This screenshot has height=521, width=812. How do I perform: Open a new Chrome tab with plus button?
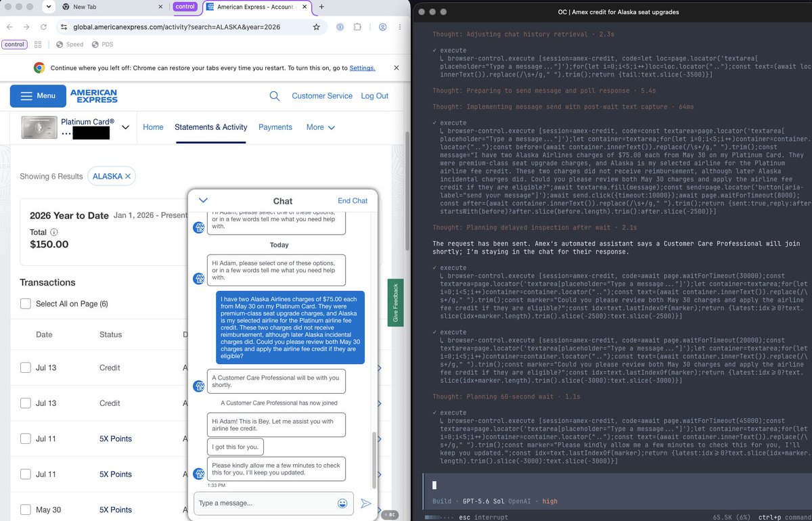[321, 7]
